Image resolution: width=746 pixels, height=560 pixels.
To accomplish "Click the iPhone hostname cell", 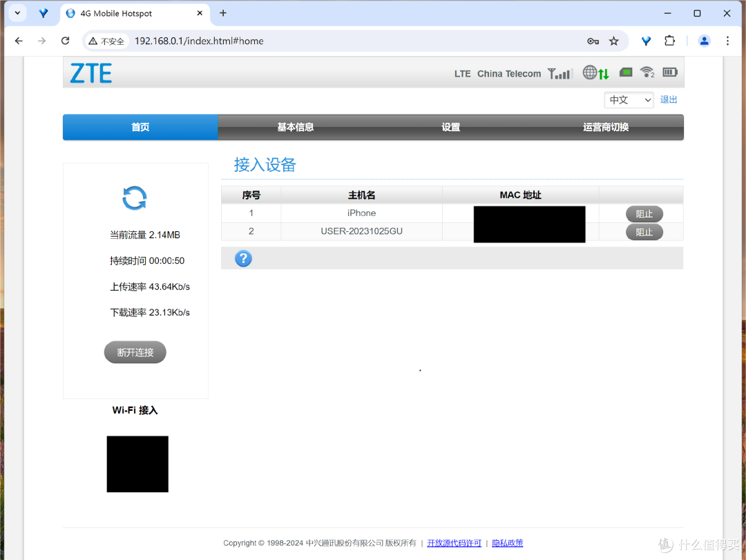I will click(x=361, y=213).
